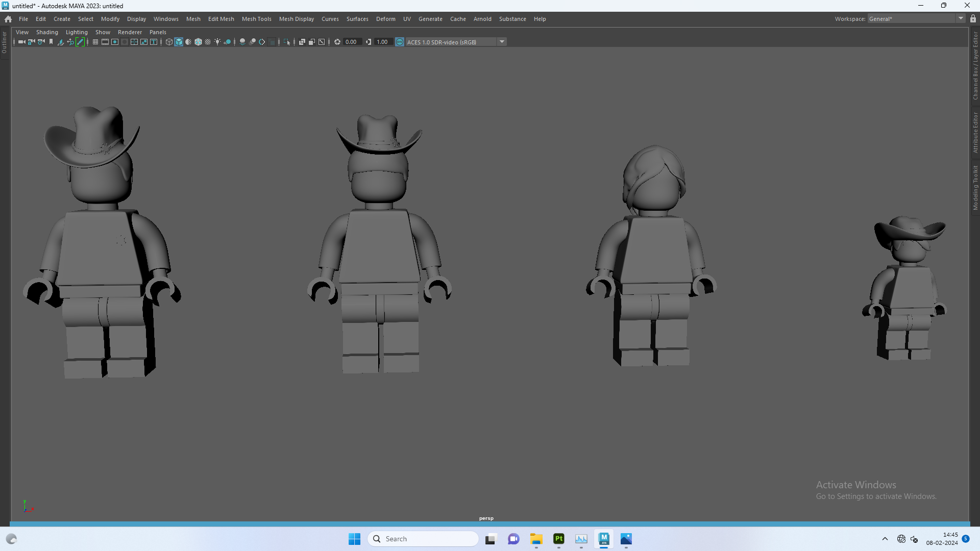Click the Gamma value field 1.00

pos(383,42)
